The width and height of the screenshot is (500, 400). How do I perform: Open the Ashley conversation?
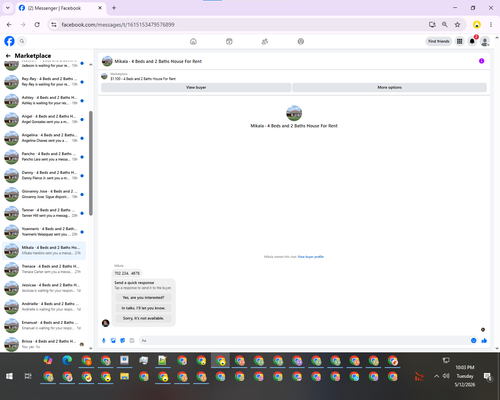click(x=44, y=100)
